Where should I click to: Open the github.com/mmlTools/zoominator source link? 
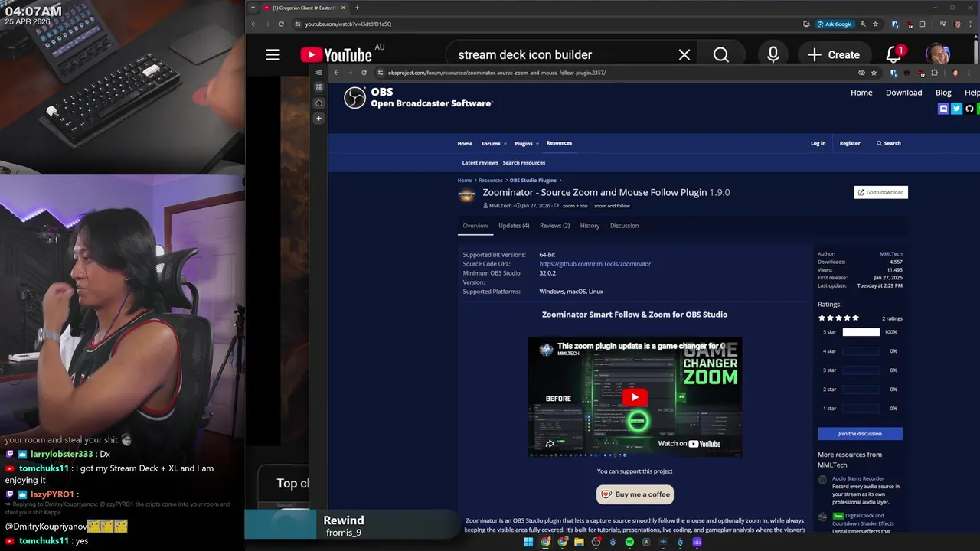click(x=595, y=264)
